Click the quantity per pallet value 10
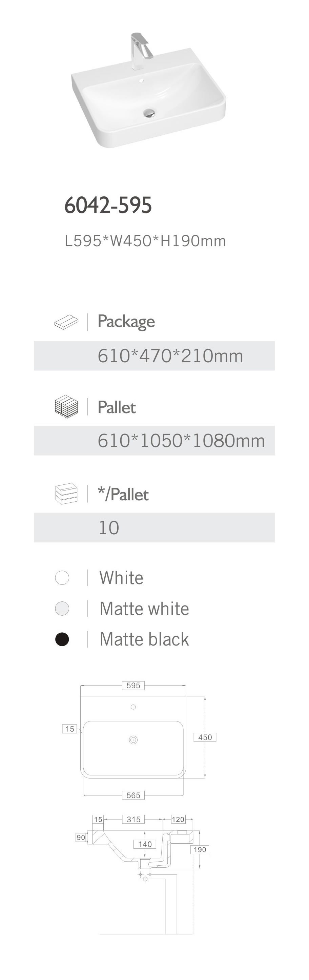The height and width of the screenshot is (980, 309). 109,528
